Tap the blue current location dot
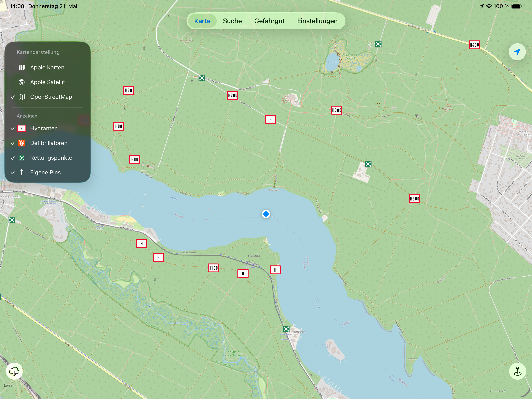 coord(266,214)
